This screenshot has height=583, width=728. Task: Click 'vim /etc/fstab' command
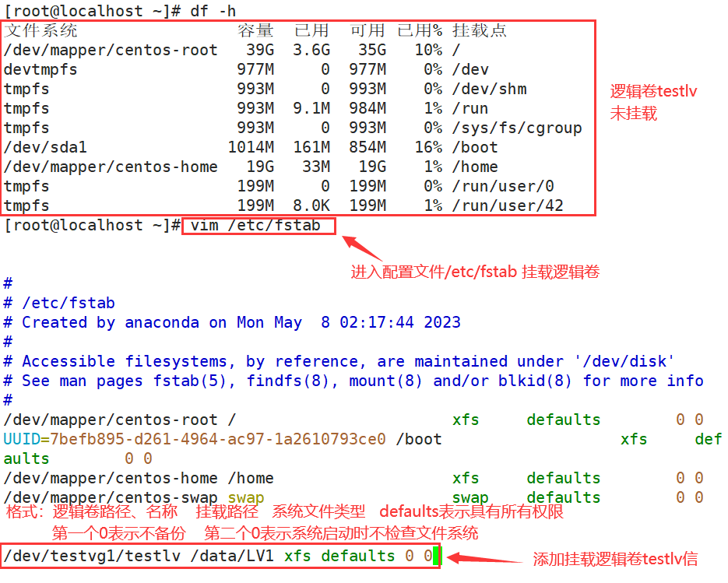255,226
